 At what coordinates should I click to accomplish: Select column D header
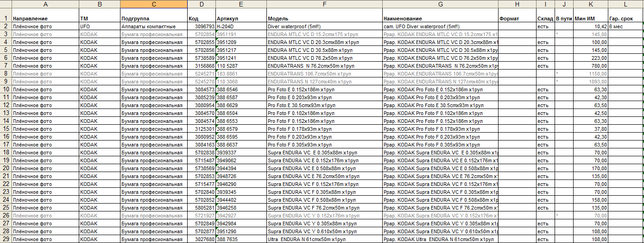coord(202,4)
